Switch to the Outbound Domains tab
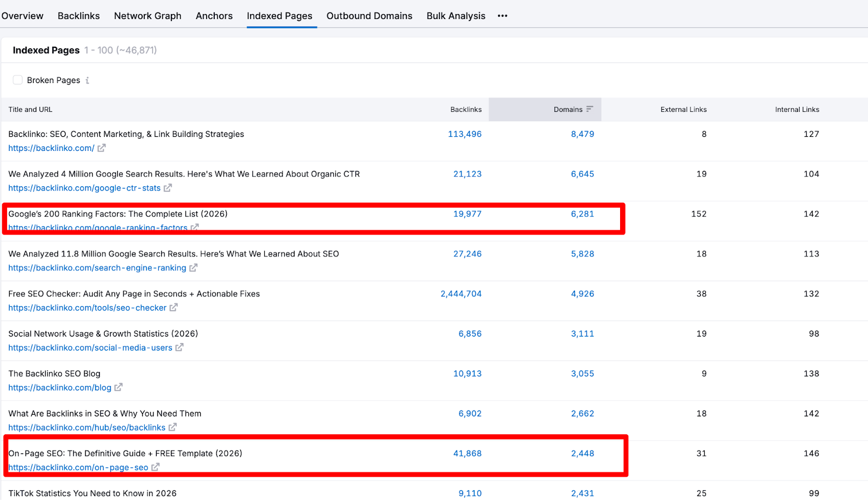The width and height of the screenshot is (868, 500). pos(369,16)
